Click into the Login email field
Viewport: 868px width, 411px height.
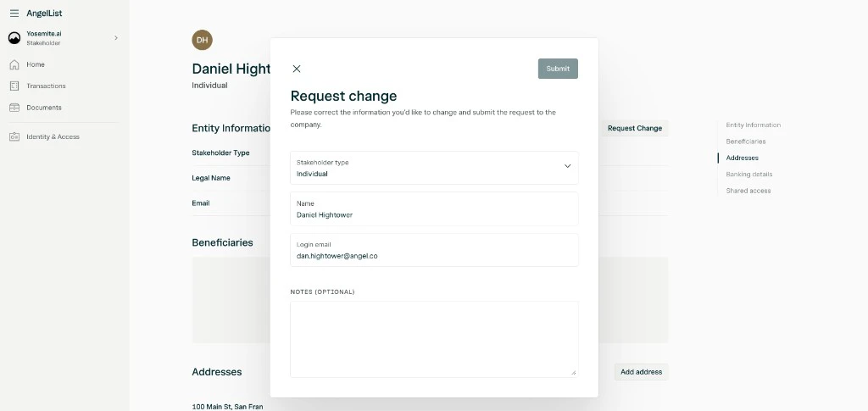[434, 250]
